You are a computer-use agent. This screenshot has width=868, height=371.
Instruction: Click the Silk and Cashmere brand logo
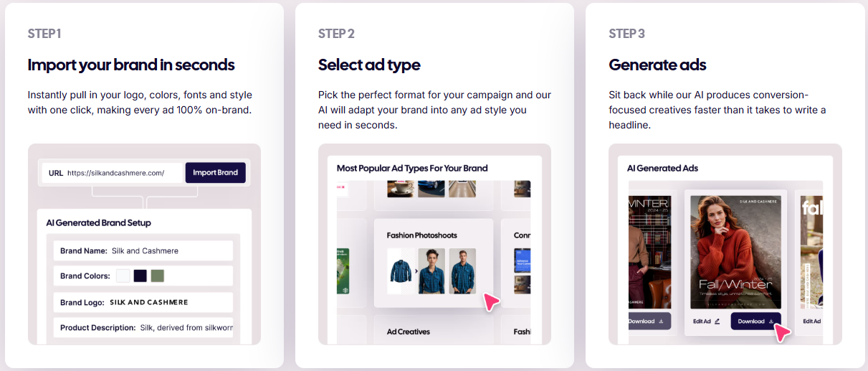[149, 302]
